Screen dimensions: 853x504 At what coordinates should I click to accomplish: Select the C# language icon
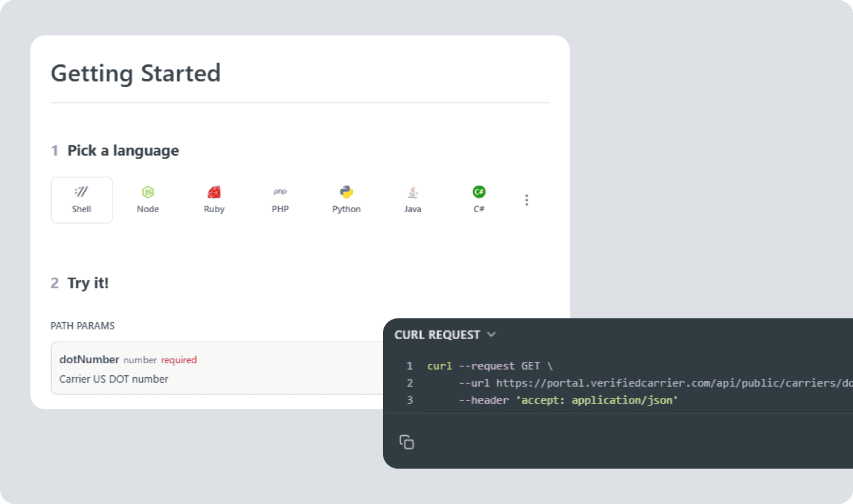coord(479,200)
